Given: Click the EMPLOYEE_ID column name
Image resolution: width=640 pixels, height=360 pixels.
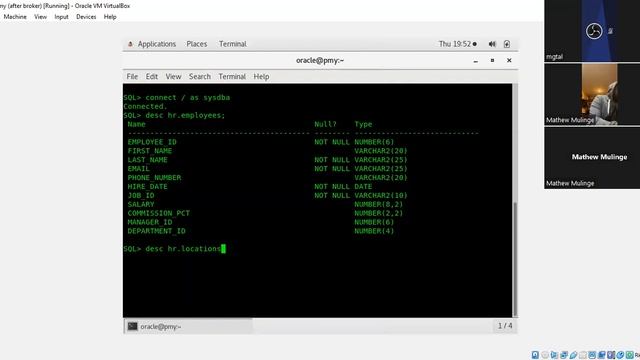Looking at the screenshot, I should point(152,142).
